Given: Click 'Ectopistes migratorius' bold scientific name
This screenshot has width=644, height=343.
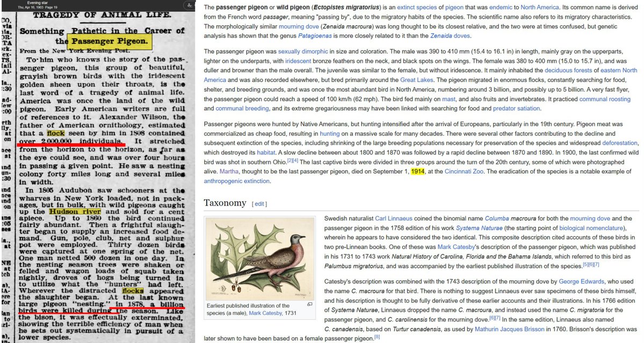Looking at the screenshot, I should [x=346, y=8].
